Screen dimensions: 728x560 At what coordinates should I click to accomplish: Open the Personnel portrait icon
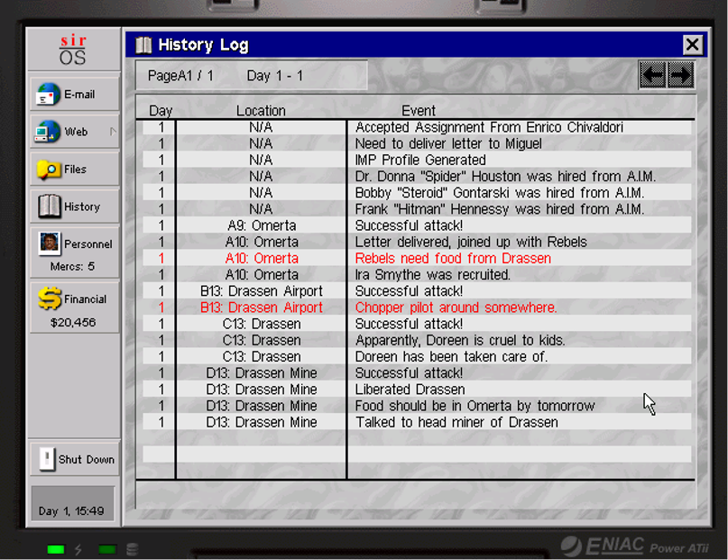(50, 243)
